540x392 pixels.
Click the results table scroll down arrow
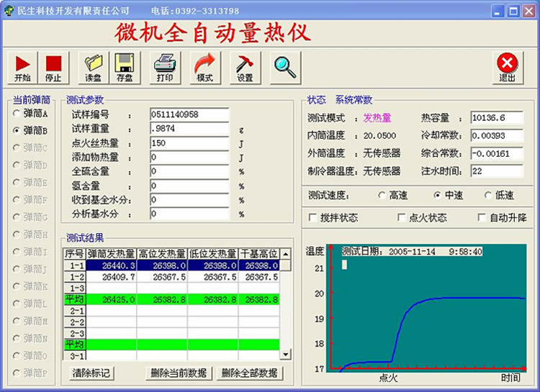[286, 354]
